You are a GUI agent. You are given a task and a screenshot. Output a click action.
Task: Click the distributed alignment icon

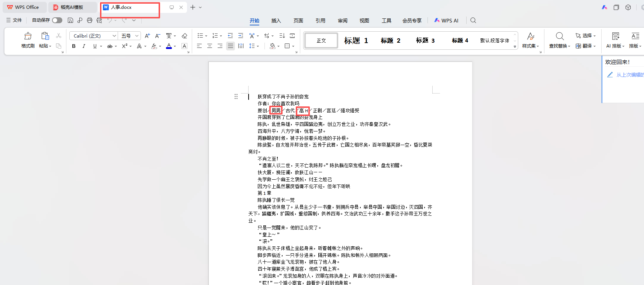pos(240,46)
